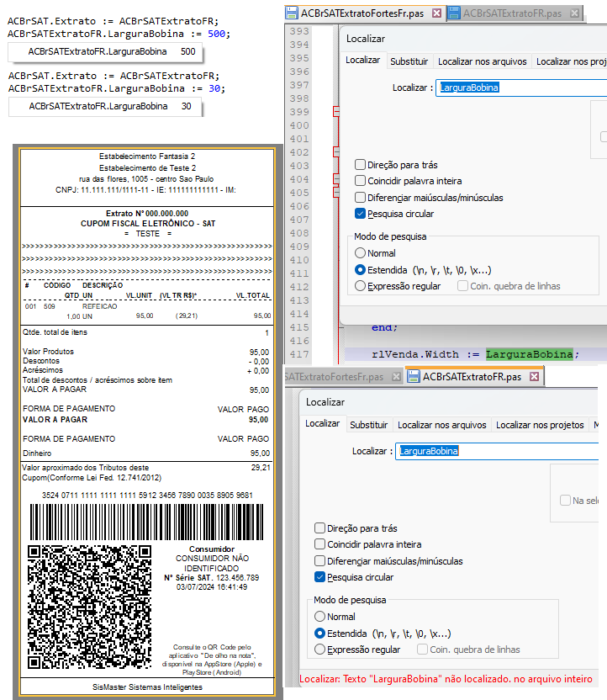Click 'LarguraBobina := 30;' code line
607x700 pixels.
[x=117, y=88]
